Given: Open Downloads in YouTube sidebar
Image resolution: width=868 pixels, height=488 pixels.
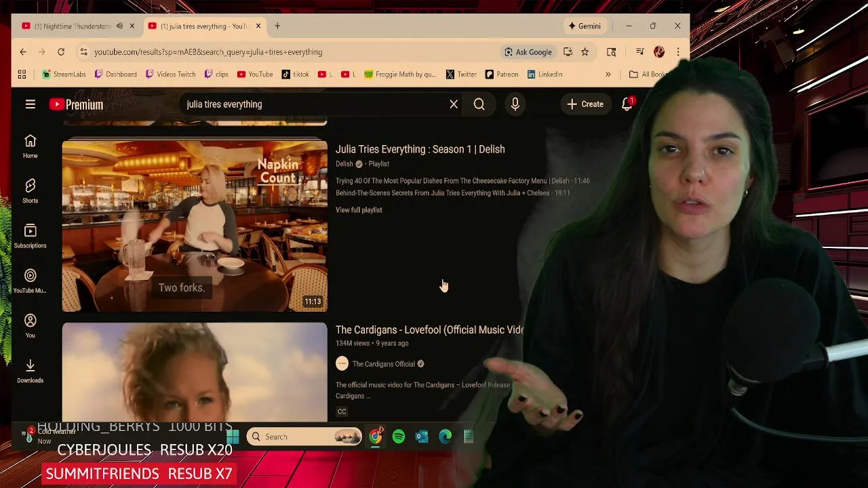Looking at the screenshot, I should click(x=30, y=372).
